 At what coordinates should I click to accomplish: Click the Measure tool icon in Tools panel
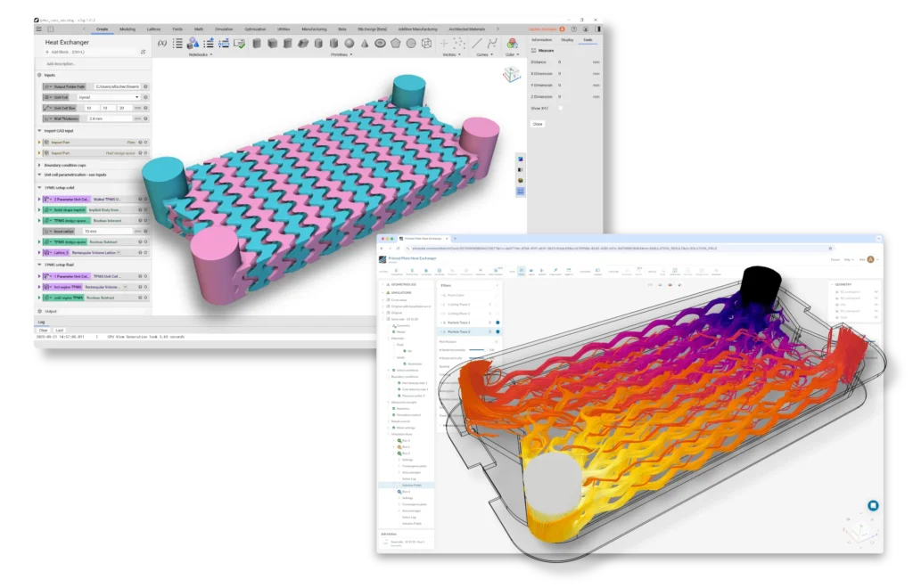535,51
